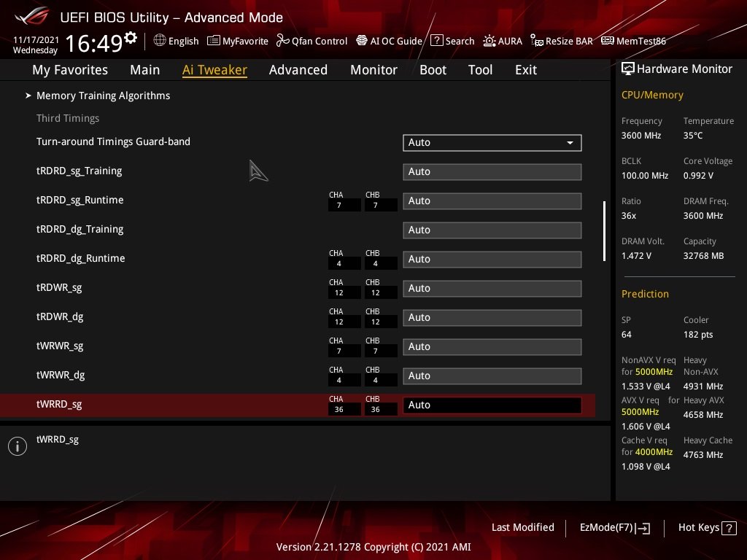Switch to the Advanced tab

[x=298, y=70]
